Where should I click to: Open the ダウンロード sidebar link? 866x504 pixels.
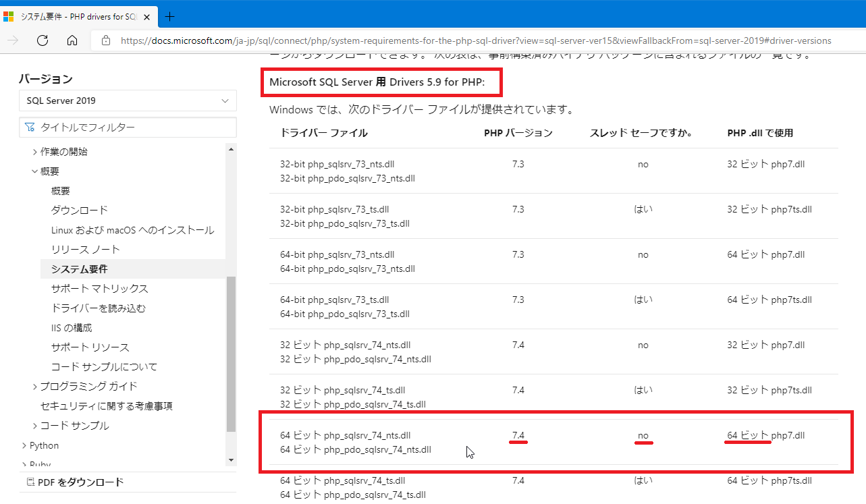[x=79, y=211]
